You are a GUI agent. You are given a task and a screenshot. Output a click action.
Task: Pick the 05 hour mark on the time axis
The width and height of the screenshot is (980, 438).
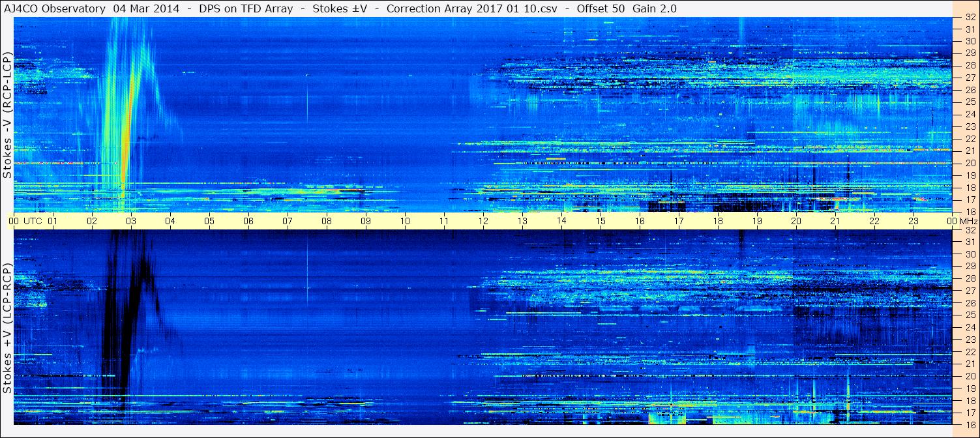209,221
